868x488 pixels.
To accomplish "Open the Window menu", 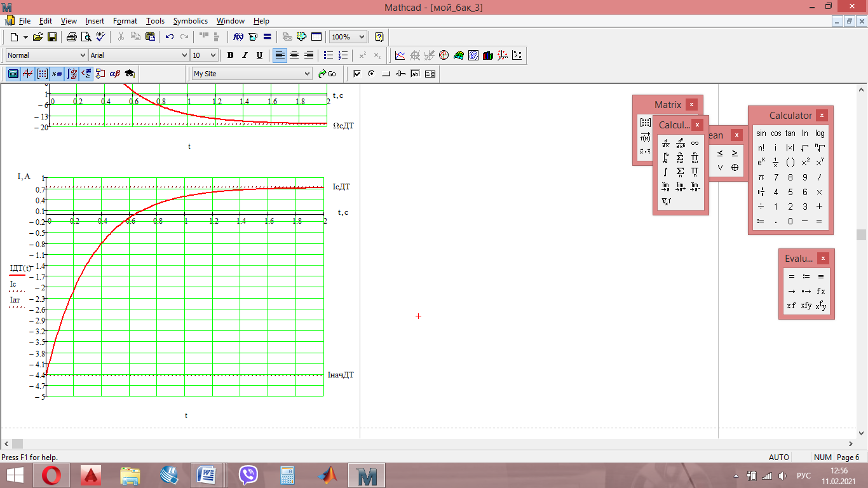I will click(230, 21).
